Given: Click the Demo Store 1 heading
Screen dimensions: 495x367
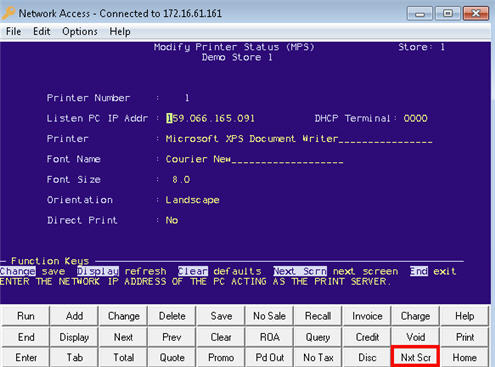Looking at the screenshot, I should 237,57.
